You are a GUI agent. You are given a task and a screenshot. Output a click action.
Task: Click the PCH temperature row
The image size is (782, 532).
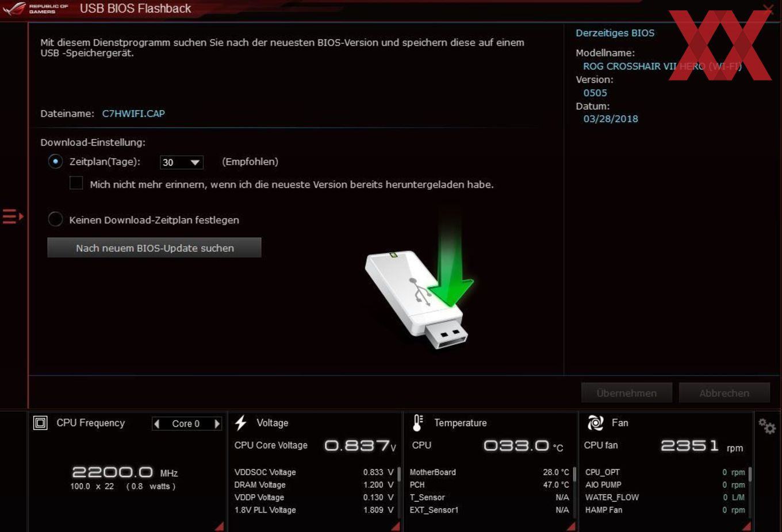click(x=489, y=485)
